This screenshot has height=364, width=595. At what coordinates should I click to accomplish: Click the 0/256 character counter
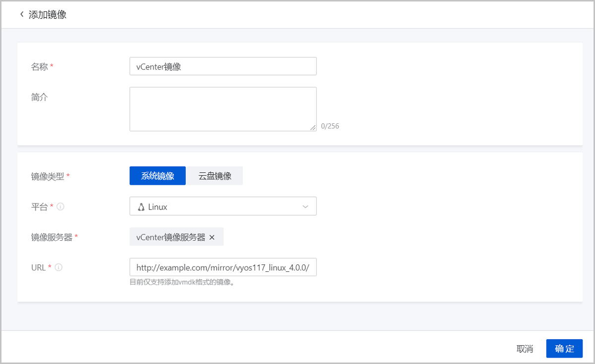[x=330, y=126]
